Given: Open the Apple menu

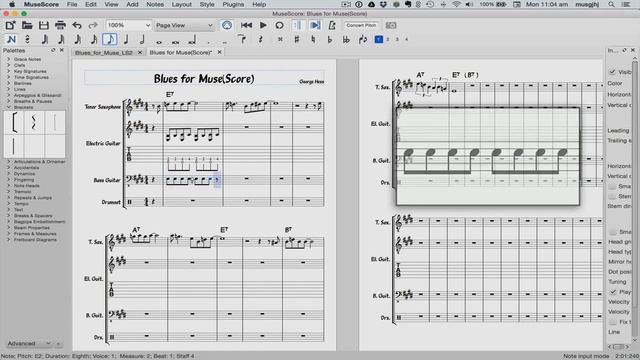Looking at the screenshot, I should point(12,4).
